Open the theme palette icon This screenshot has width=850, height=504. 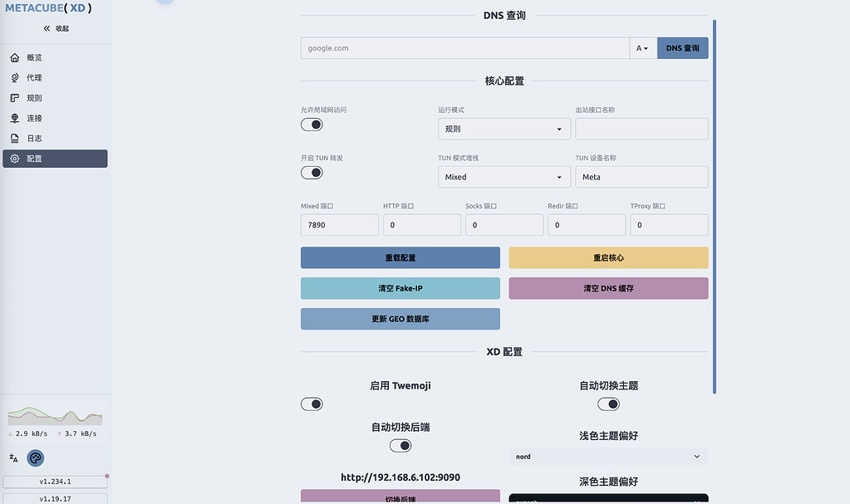[36, 458]
